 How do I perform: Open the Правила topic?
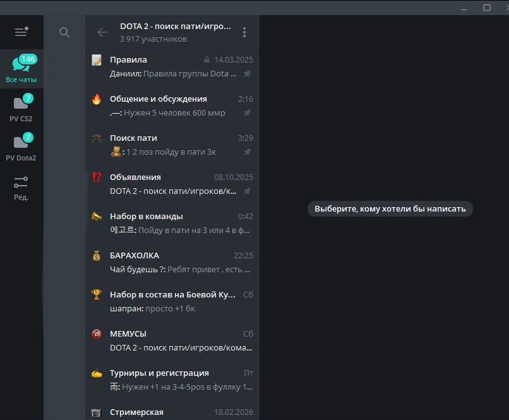(172, 66)
